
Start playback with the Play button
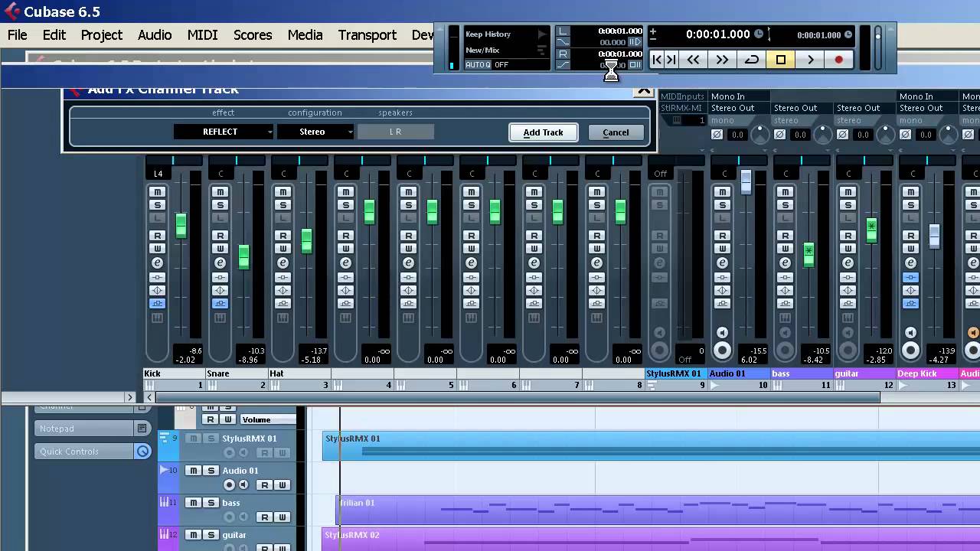coord(810,60)
